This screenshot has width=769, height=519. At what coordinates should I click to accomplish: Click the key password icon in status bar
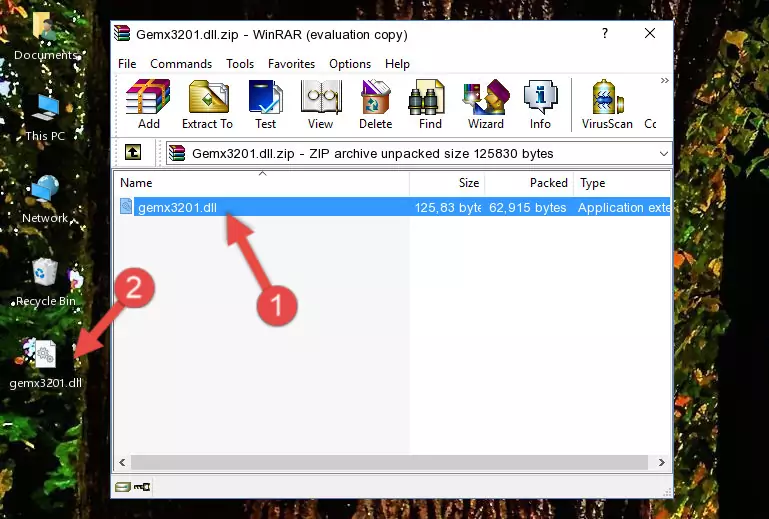click(142, 487)
